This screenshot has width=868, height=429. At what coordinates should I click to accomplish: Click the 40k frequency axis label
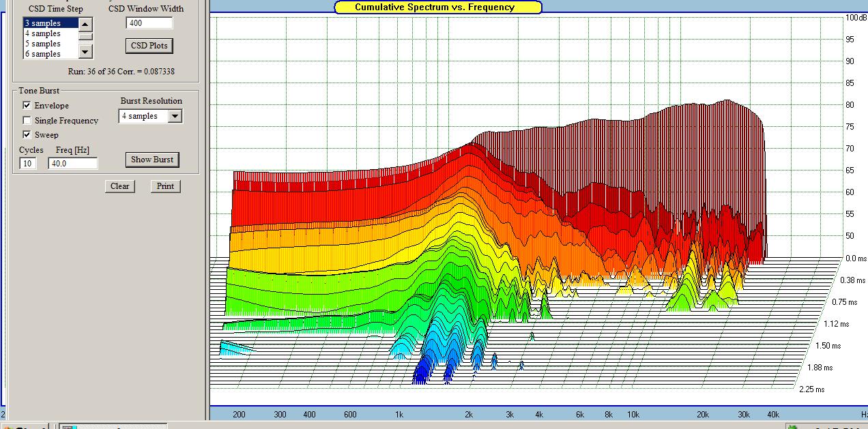pyautogui.click(x=772, y=414)
